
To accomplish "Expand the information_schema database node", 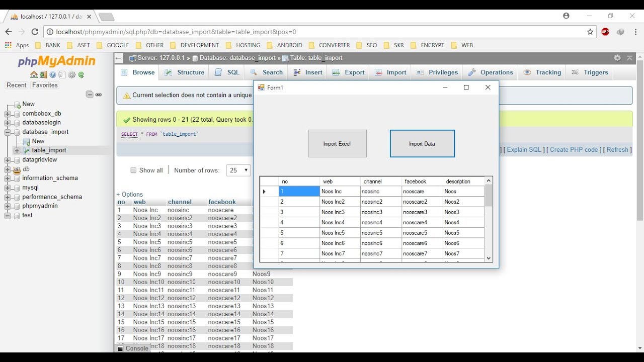I will (x=8, y=178).
